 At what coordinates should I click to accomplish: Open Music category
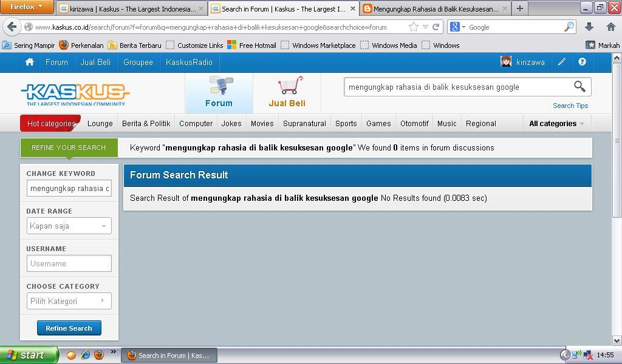[446, 124]
